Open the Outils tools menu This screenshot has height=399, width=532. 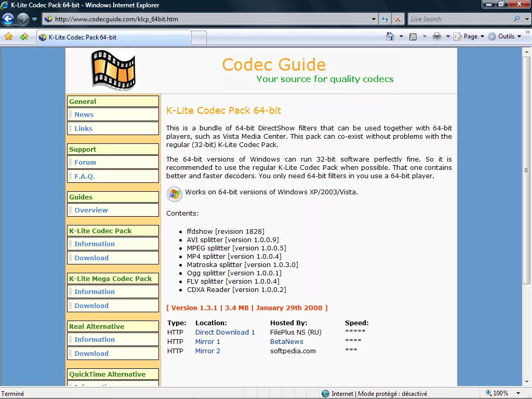coord(504,36)
